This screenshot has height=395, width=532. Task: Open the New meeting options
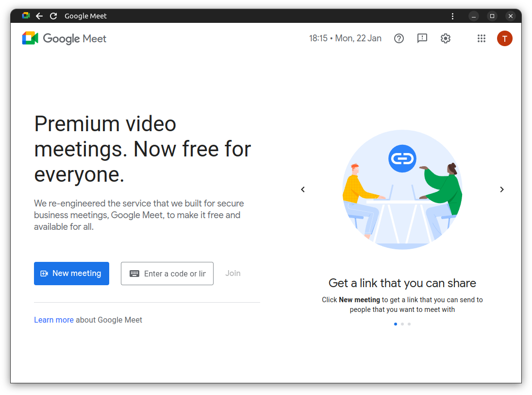click(x=71, y=273)
